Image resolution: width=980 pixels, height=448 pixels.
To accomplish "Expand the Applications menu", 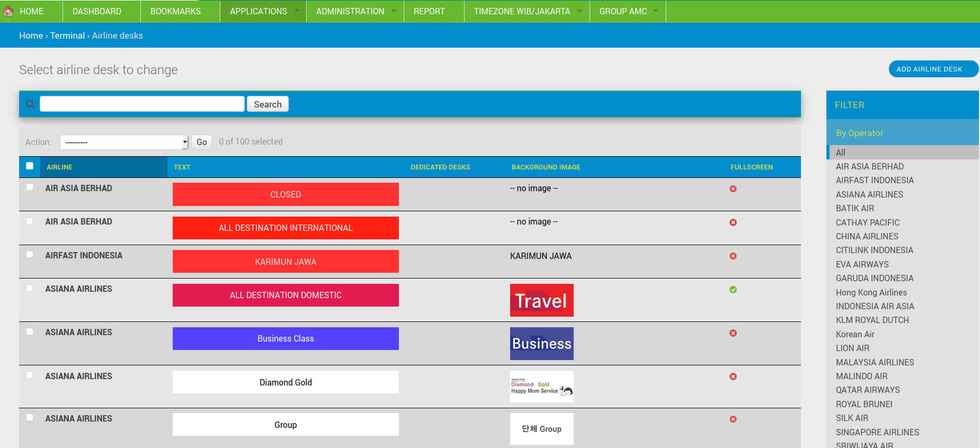I will 263,11.
